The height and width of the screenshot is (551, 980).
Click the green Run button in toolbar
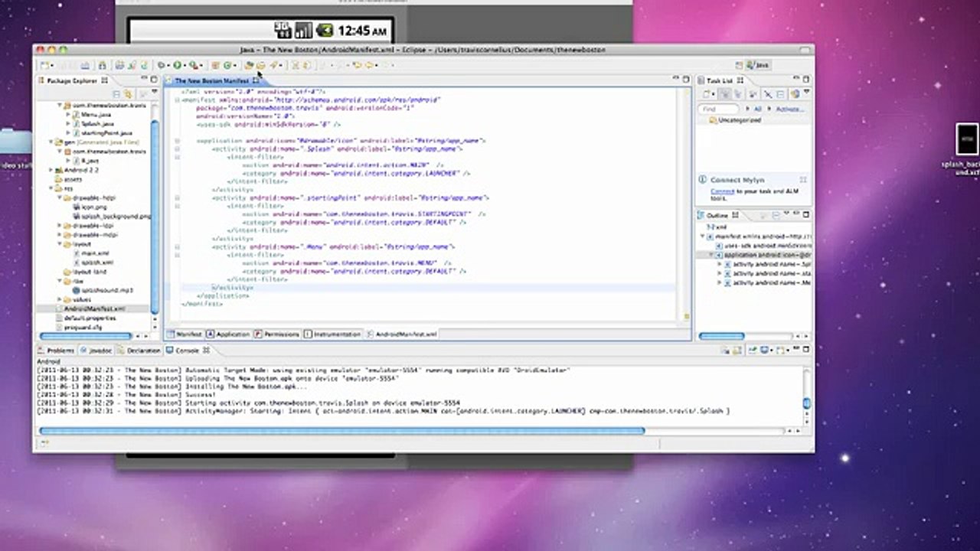click(x=177, y=66)
